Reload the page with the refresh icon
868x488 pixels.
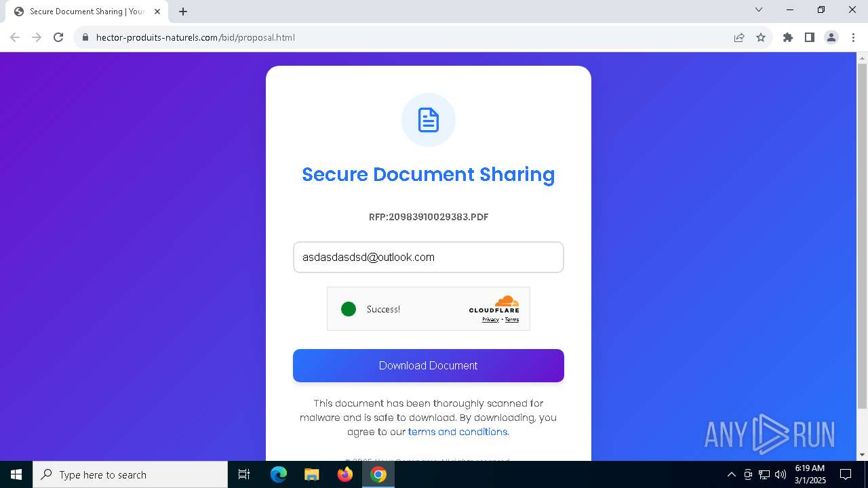pos(58,37)
